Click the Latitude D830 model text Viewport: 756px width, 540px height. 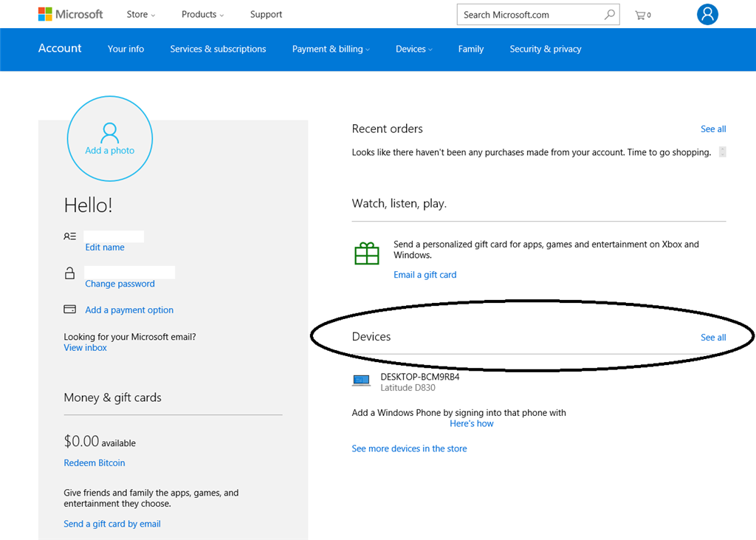(x=408, y=388)
